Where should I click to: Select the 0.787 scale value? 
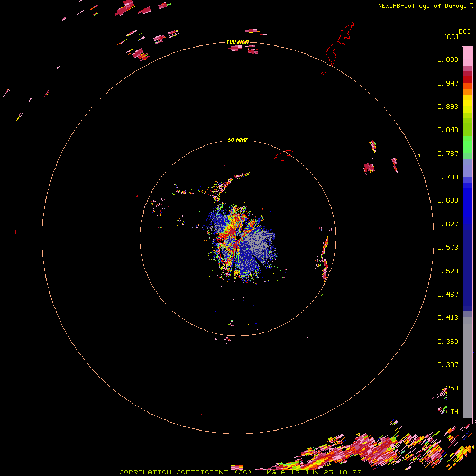[x=448, y=153]
